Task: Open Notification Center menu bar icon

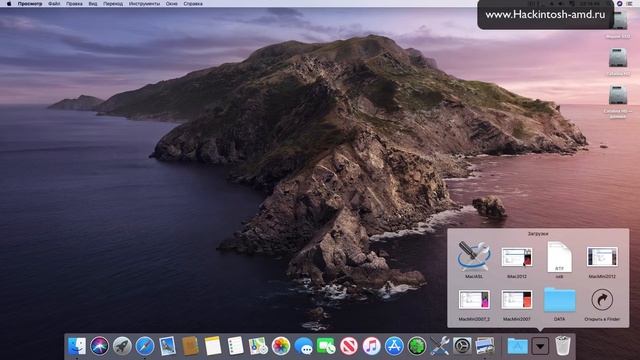Action: click(629, 4)
